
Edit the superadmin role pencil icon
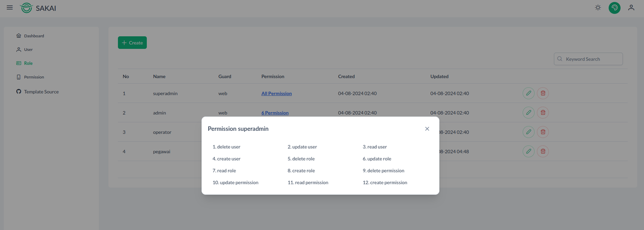pyautogui.click(x=528, y=93)
